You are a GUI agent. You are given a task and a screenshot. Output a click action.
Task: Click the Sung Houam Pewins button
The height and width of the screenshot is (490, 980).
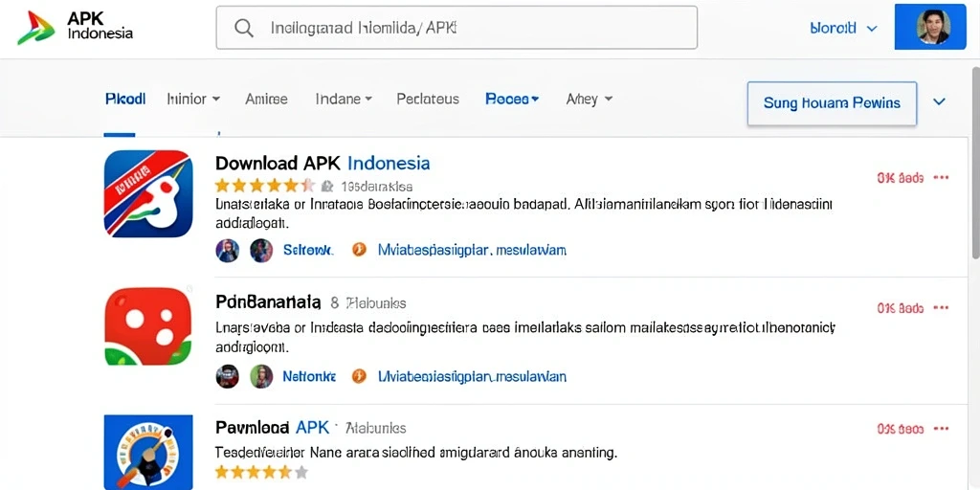tap(832, 103)
